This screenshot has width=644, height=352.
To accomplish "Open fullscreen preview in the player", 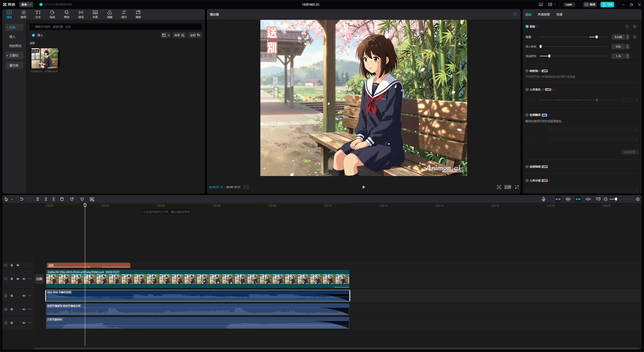I will click(x=517, y=187).
